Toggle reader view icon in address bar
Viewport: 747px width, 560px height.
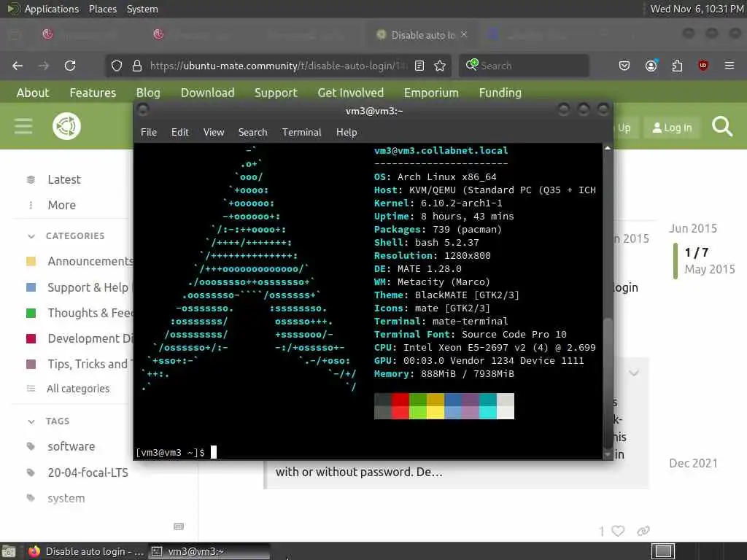click(x=419, y=66)
